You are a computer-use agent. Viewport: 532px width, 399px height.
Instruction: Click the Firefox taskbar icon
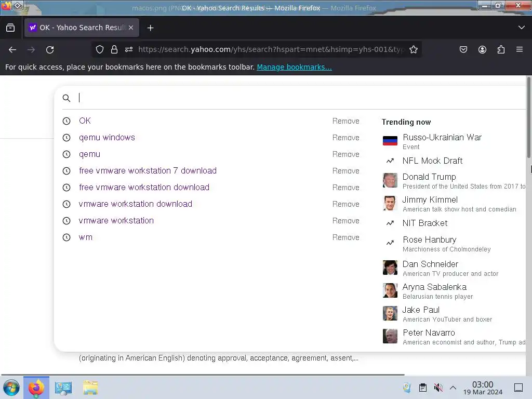(x=36, y=388)
